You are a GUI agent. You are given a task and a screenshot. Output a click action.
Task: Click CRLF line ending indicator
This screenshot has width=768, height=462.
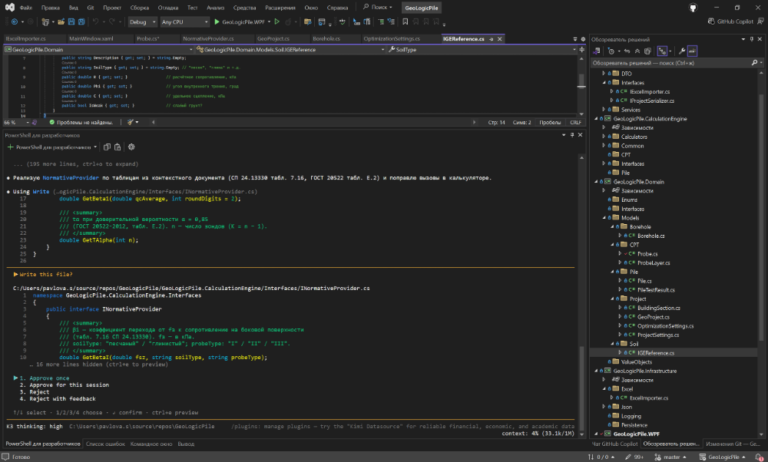click(575, 122)
